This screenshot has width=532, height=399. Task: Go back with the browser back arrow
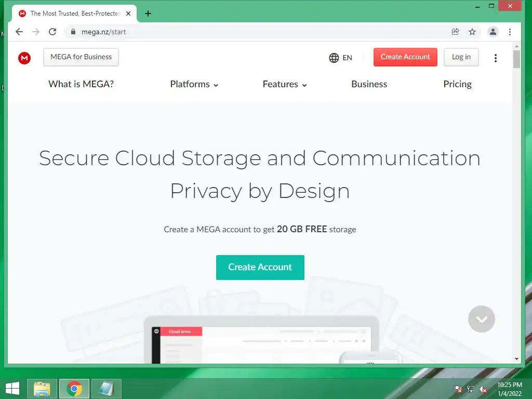click(19, 32)
